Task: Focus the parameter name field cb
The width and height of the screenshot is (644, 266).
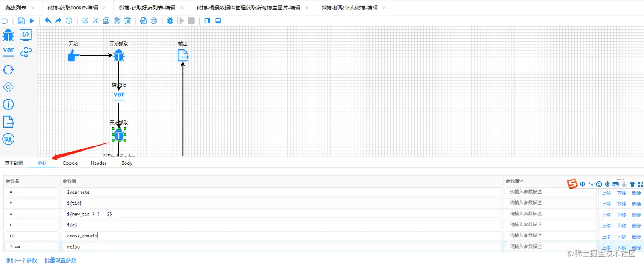Action: coord(32,235)
